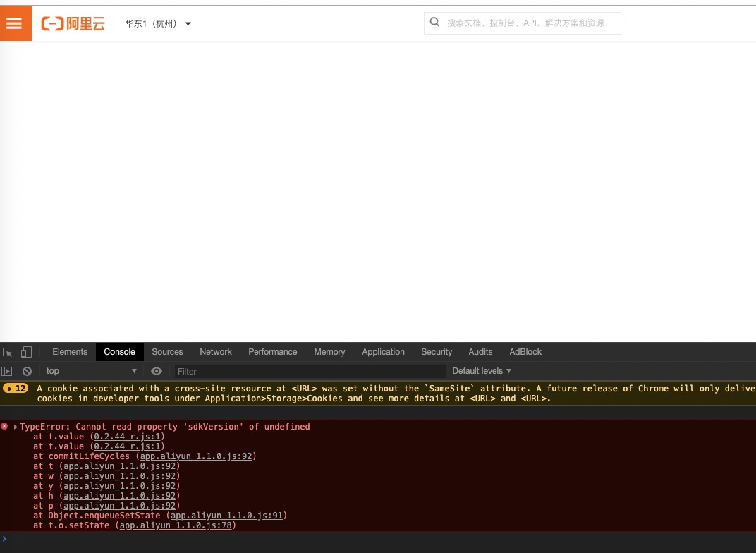This screenshot has height=553, width=756.
Task: Click the hamburger menu icon
Action: pyautogui.click(x=14, y=23)
